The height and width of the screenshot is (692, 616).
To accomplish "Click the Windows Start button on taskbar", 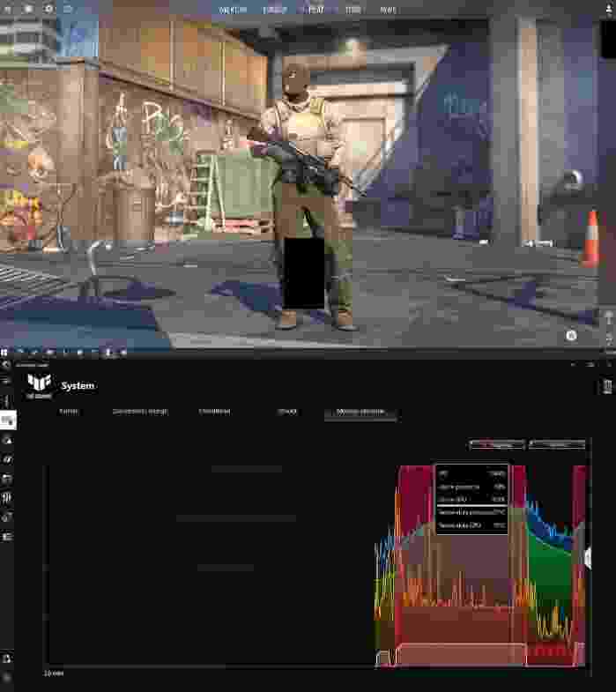I will [x=4, y=353].
